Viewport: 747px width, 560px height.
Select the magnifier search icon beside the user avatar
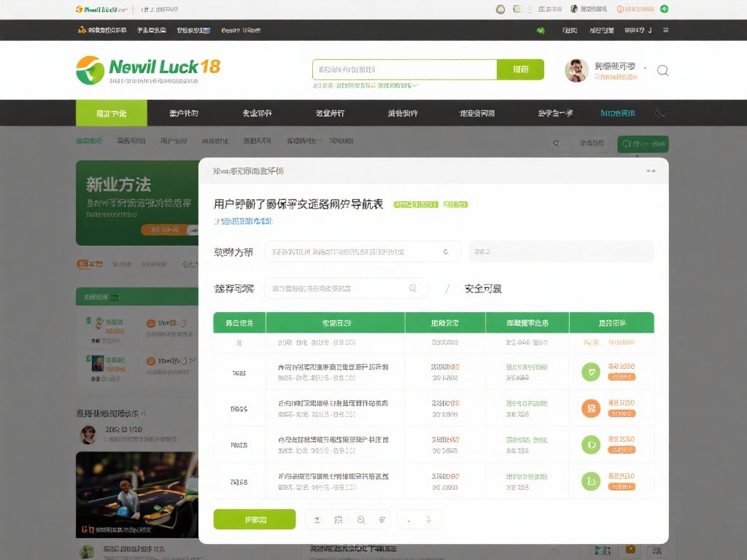[x=662, y=71]
